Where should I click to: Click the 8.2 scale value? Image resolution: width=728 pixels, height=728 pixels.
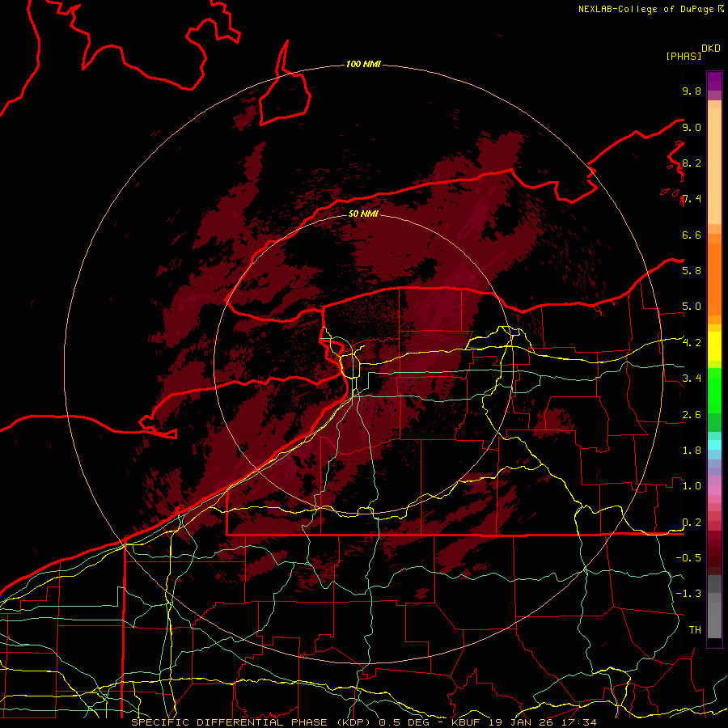(692, 163)
